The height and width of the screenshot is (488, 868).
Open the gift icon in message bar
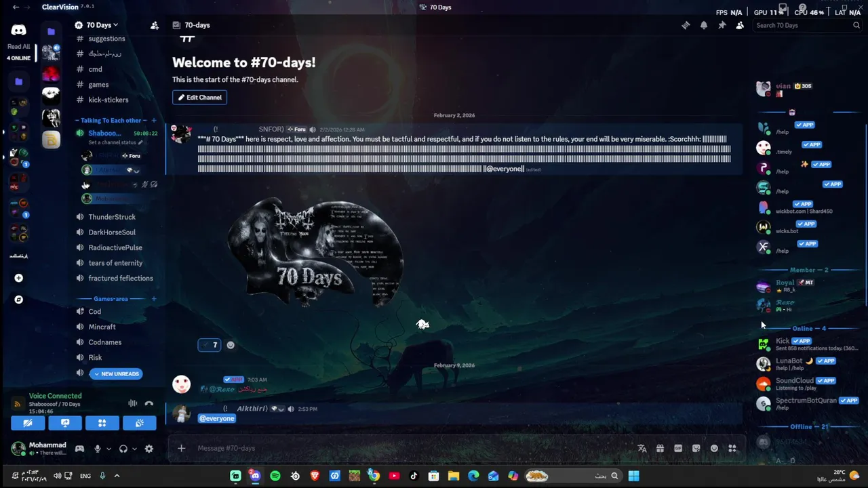click(660, 448)
